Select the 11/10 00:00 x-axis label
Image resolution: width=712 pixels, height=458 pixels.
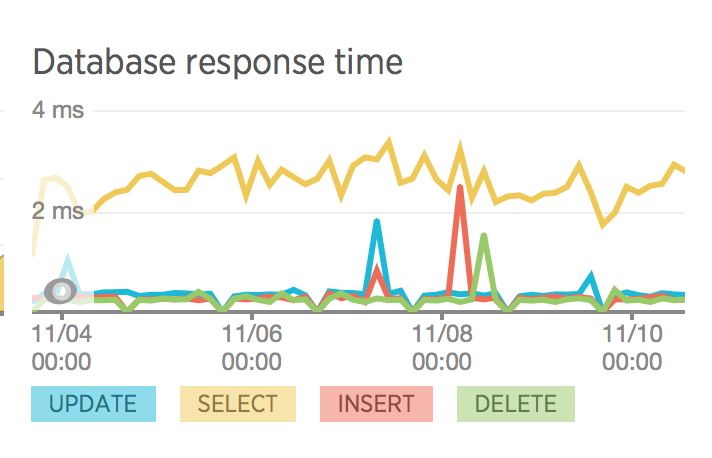[631, 343]
